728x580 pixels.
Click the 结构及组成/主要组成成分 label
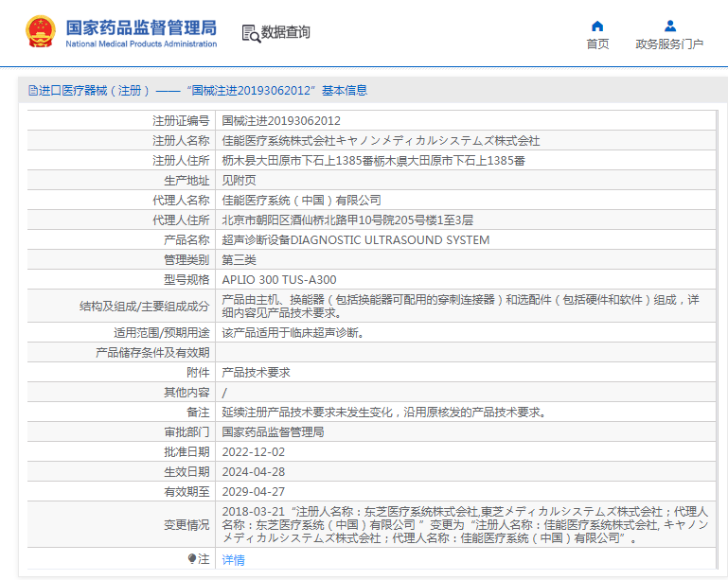[145, 307]
